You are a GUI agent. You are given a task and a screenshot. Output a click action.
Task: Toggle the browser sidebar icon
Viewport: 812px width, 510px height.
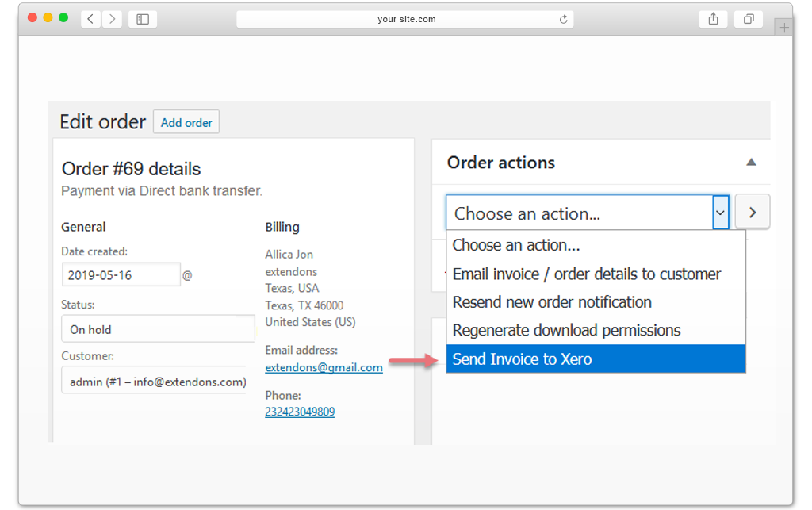(x=143, y=19)
